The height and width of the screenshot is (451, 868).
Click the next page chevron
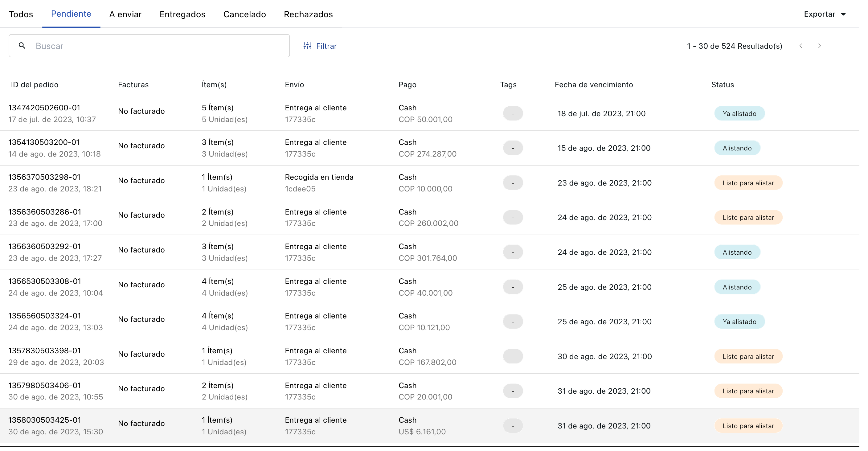click(x=820, y=46)
